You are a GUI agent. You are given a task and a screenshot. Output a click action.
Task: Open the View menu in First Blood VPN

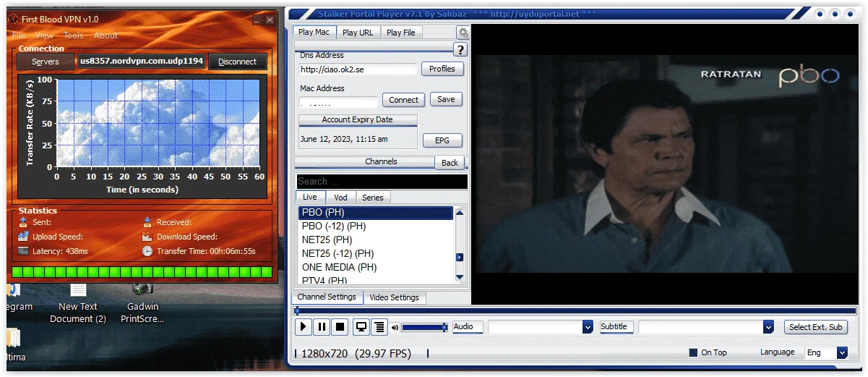[x=44, y=35]
